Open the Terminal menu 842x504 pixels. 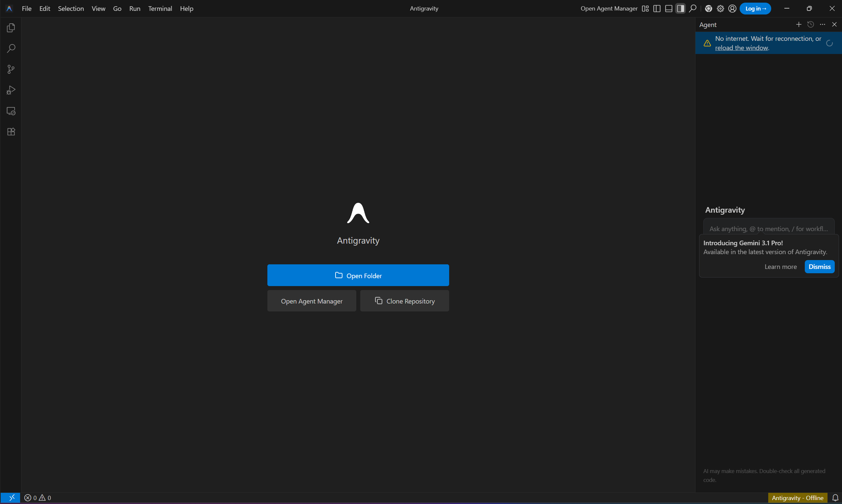[160, 9]
